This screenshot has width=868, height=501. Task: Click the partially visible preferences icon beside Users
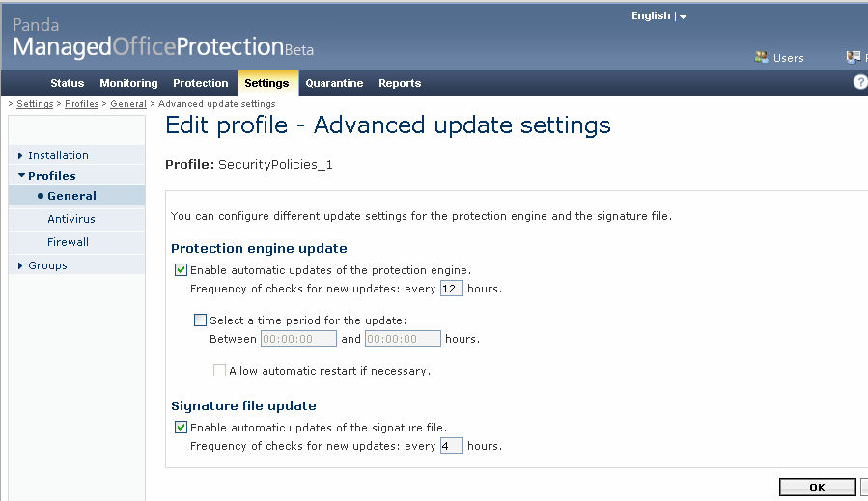tap(854, 57)
